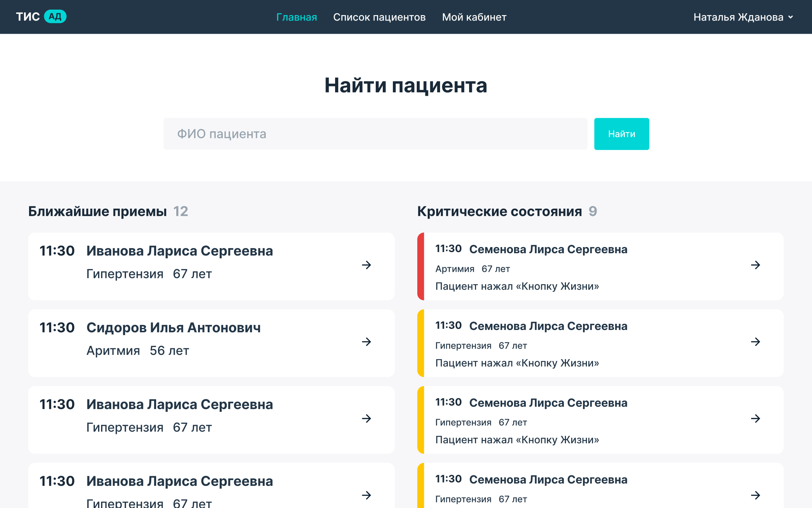Image resolution: width=812 pixels, height=508 pixels.
Task: Open arrow on first yellow critical card
Action: click(x=755, y=342)
